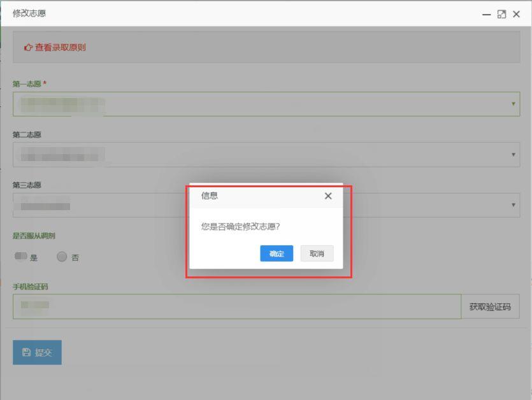This screenshot has height=400, width=532.
Task: Click the hand pointer icon beside 查看录取原则
Action: click(28, 47)
